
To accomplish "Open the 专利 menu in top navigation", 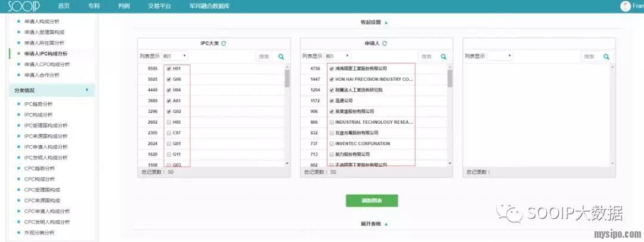I will point(94,6).
